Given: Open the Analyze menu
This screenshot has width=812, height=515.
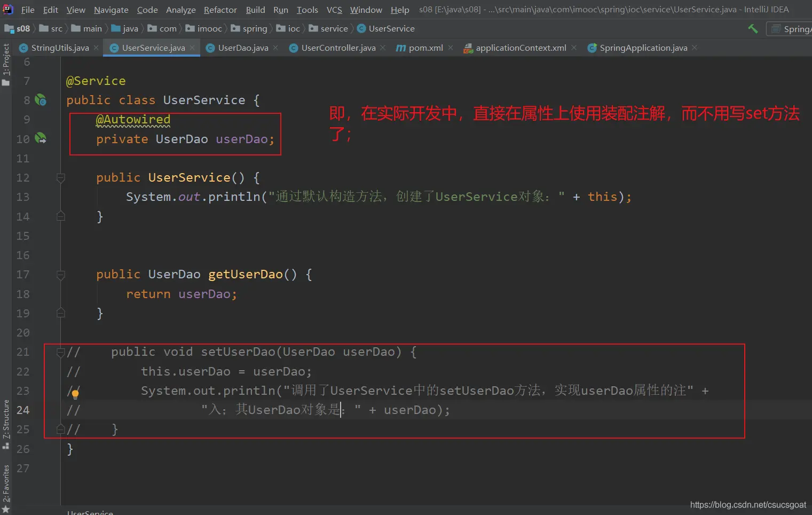Looking at the screenshot, I should [180, 10].
